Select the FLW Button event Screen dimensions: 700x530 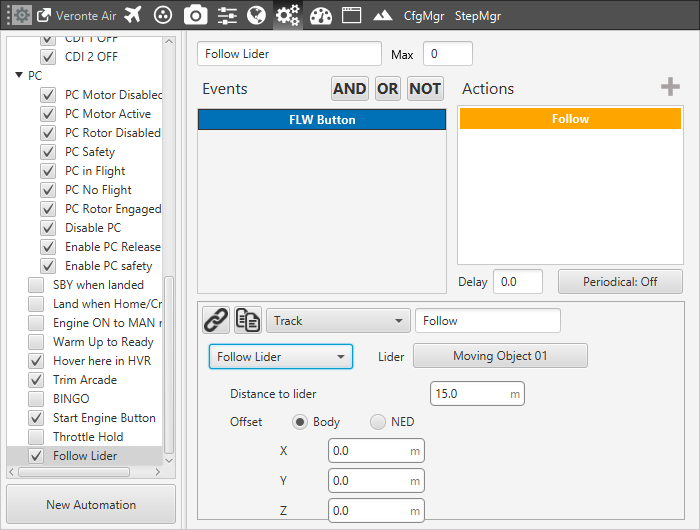click(322, 120)
